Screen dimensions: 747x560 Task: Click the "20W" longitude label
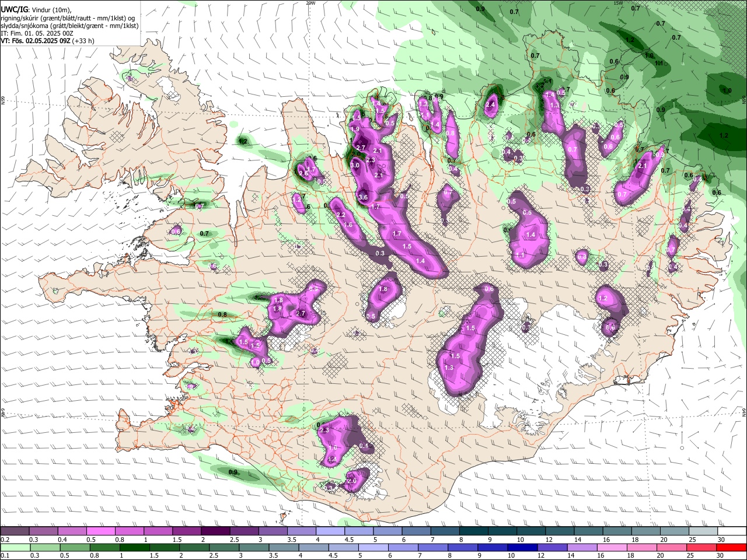pyautogui.click(x=310, y=3)
